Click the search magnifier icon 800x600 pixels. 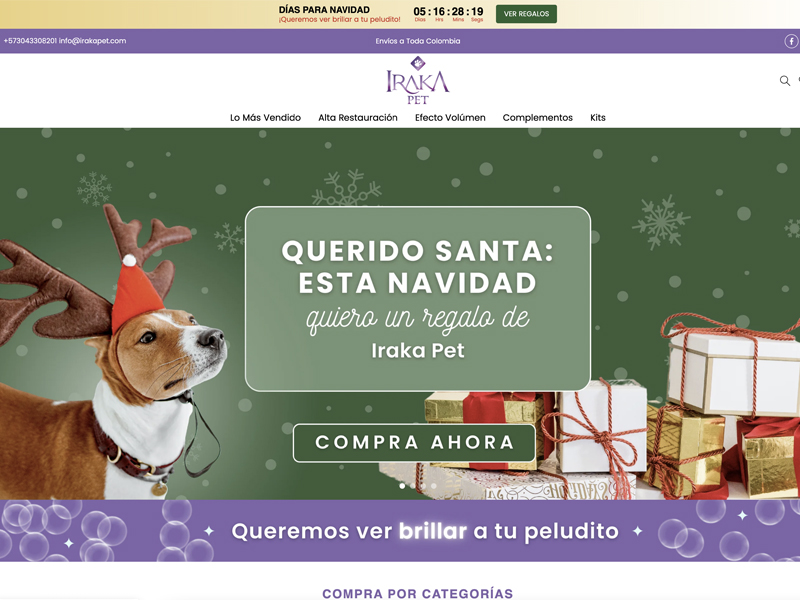785,81
